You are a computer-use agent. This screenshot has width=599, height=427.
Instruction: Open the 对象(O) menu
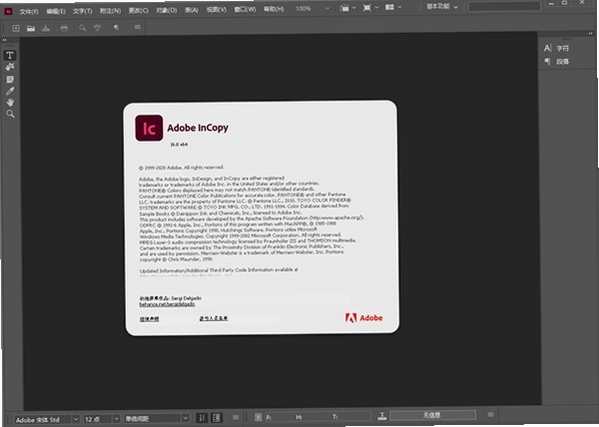166,10
